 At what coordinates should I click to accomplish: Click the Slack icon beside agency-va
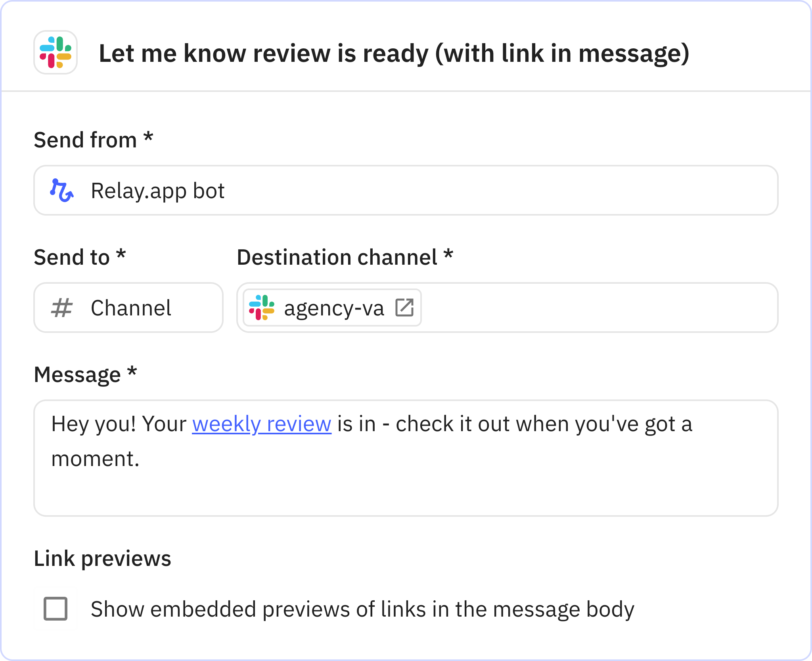pyautogui.click(x=262, y=308)
